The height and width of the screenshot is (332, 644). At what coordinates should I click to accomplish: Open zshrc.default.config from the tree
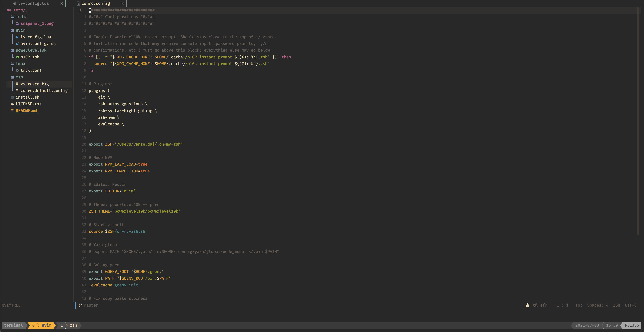coord(44,91)
